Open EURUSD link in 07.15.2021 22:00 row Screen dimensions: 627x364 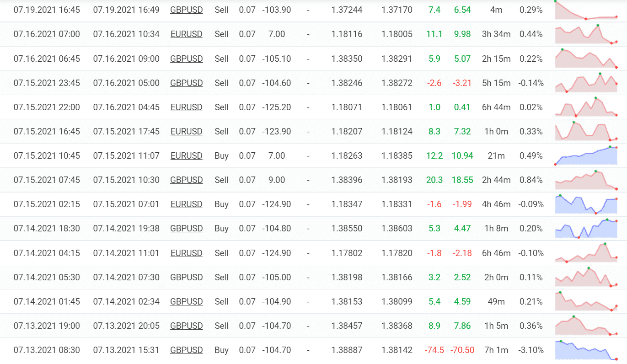tap(187, 107)
